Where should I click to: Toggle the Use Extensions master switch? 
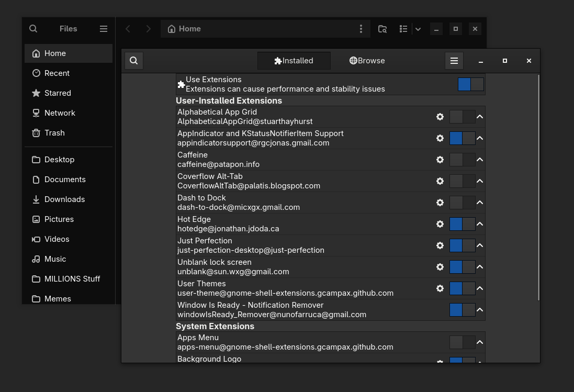pos(470,84)
